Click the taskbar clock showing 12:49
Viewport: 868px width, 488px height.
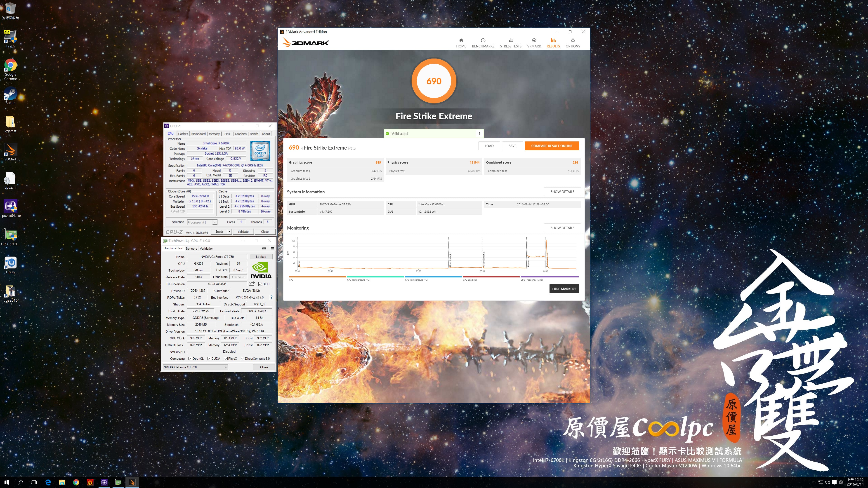(855, 482)
